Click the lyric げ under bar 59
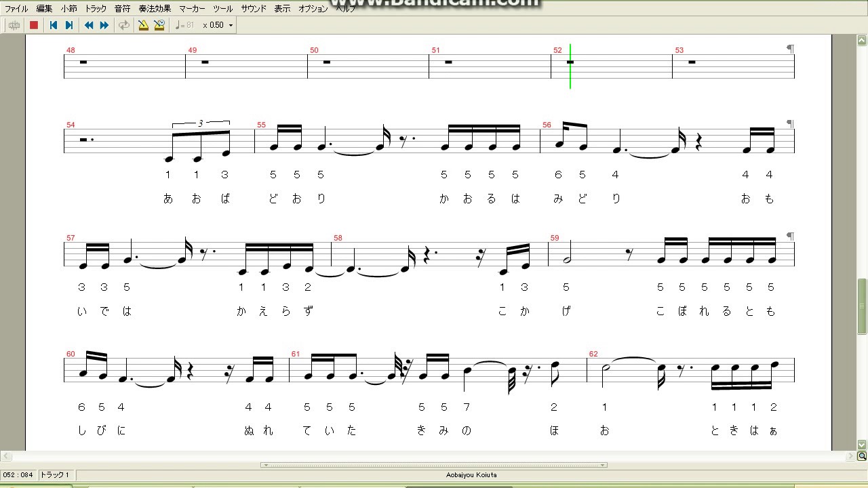The width and height of the screenshot is (868, 488). pos(566,311)
